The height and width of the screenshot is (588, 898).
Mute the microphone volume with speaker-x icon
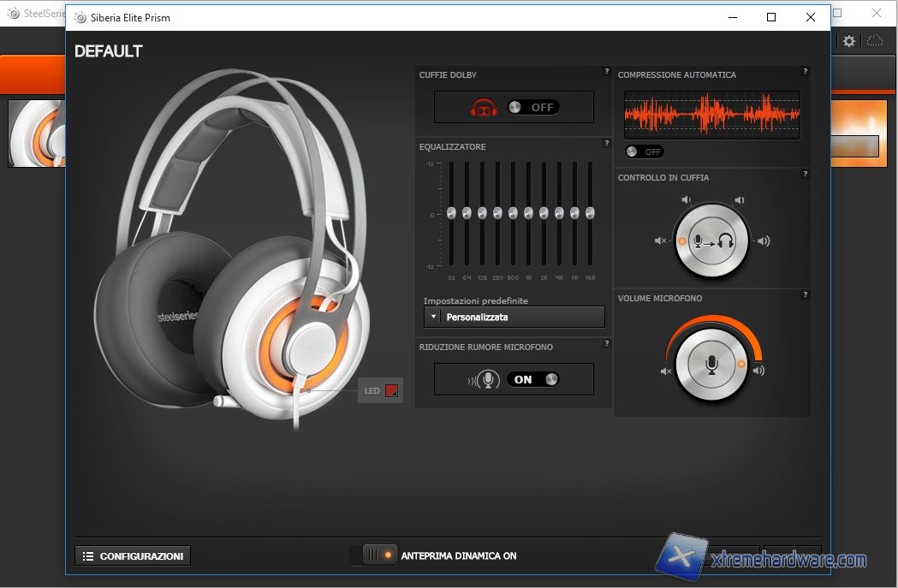pyautogui.click(x=665, y=371)
